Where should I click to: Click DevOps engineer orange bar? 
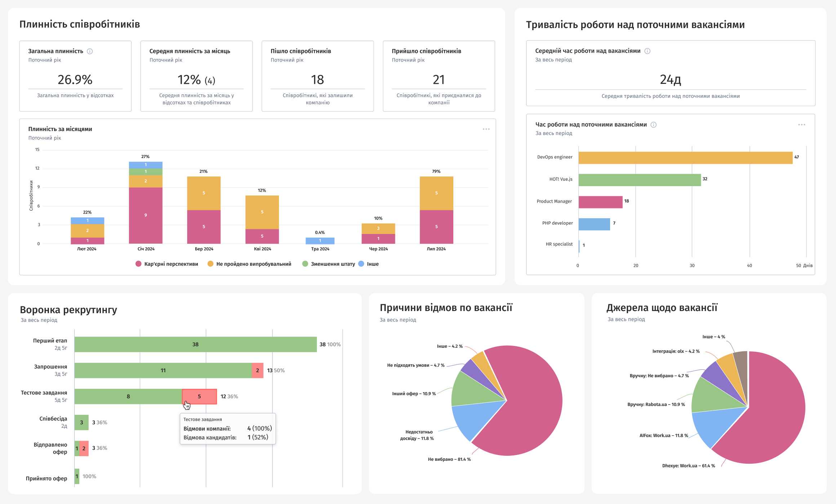pyautogui.click(x=685, y=158)
